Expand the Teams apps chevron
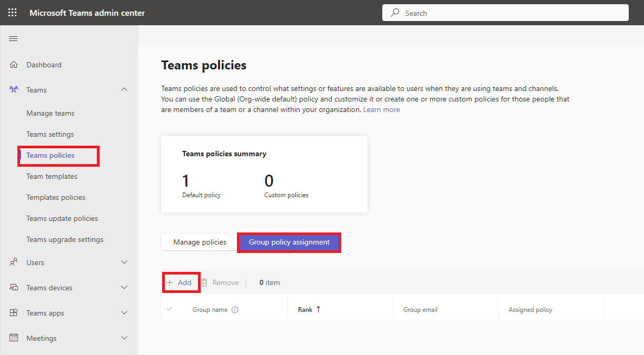The image size is (644, 355). point(124,312)
